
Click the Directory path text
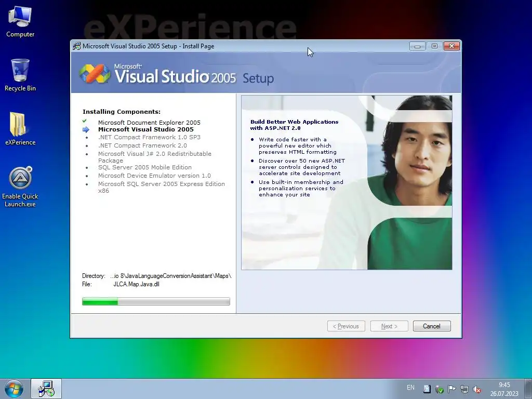[170, 276]
